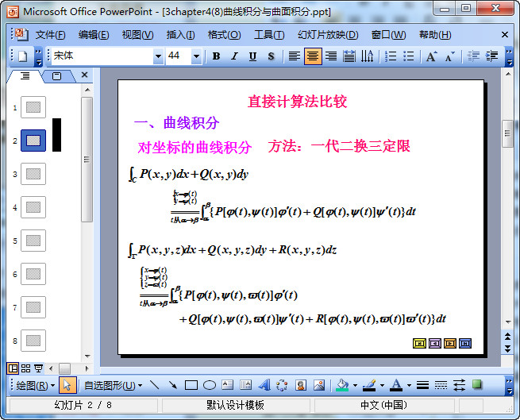
Task: Open Fill Color dropdown arrow
Action: coord(355,386)
